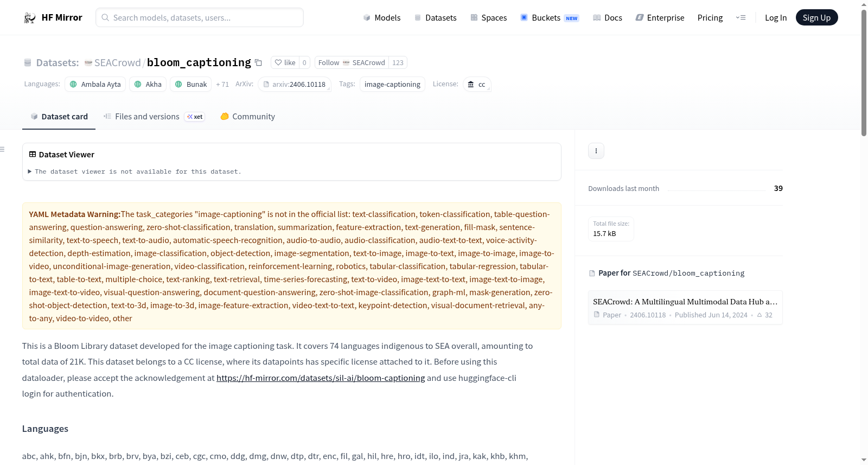
Task: Click the document icon beside Paper for
Action: [x=592, y=273]
